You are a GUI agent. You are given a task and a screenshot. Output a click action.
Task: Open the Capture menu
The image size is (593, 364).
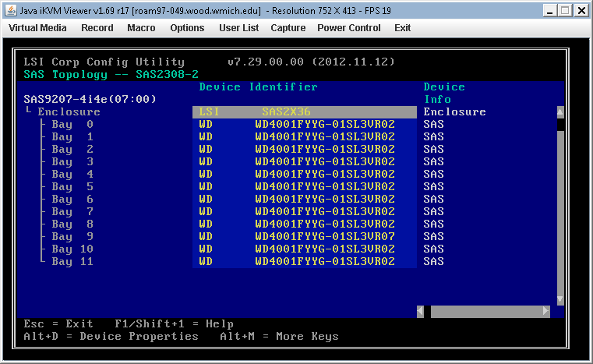288,28
